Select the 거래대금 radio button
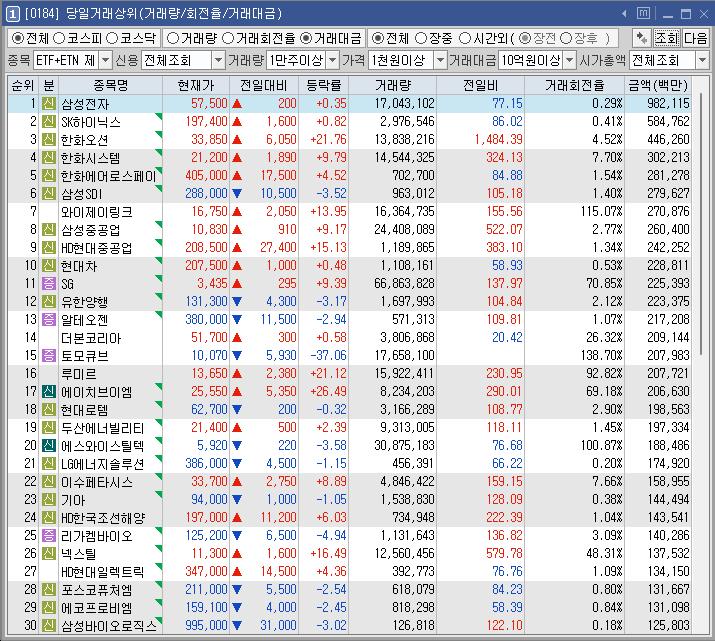715x641 pixels. [x=306, y=38]
